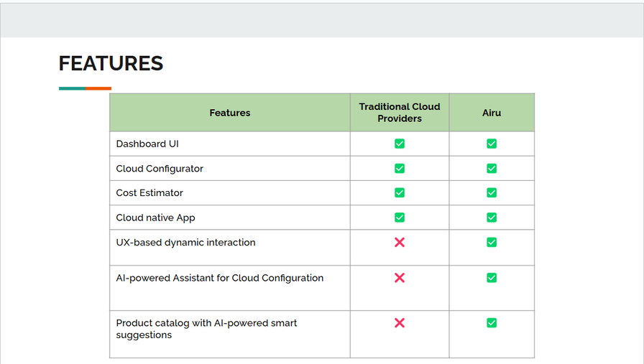Click the Airu checkmark for Product catalog row
The height and width of the screenshot is (364, 644).
click(492, 323)
